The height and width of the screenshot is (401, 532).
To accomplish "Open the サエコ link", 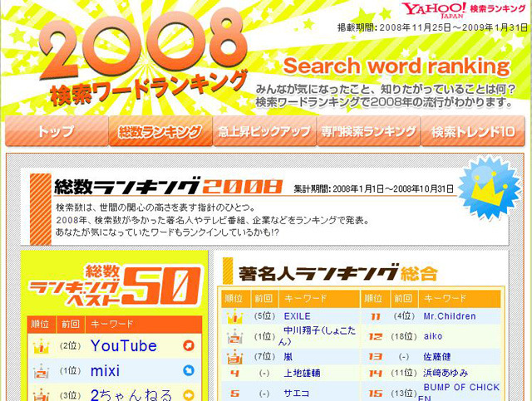I will [297, 394].
